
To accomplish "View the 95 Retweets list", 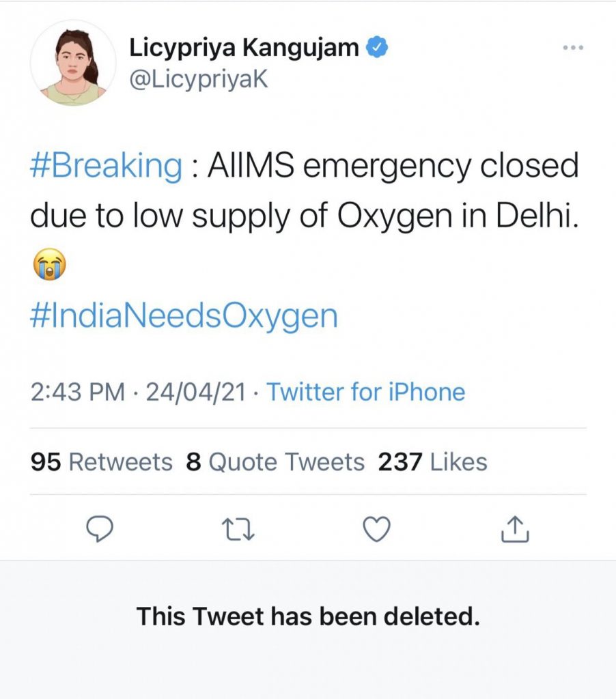I will pyautogui.click(x=102, y=462).
